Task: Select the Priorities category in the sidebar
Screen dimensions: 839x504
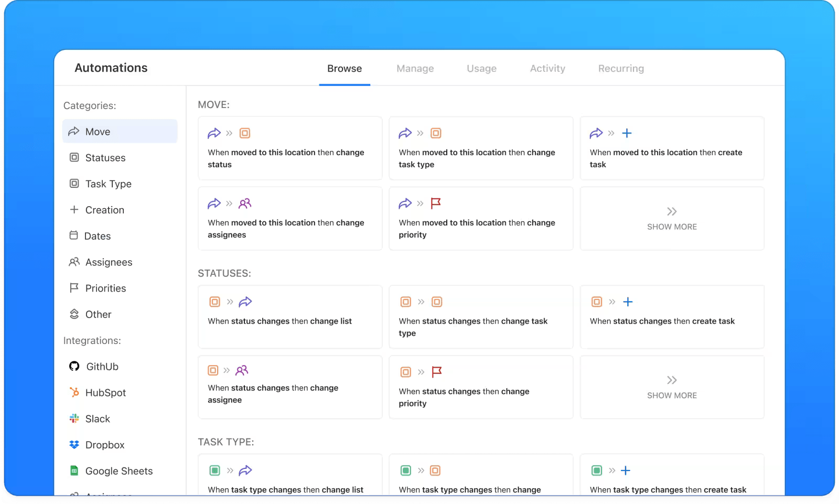Action: (x=105, y=288)
